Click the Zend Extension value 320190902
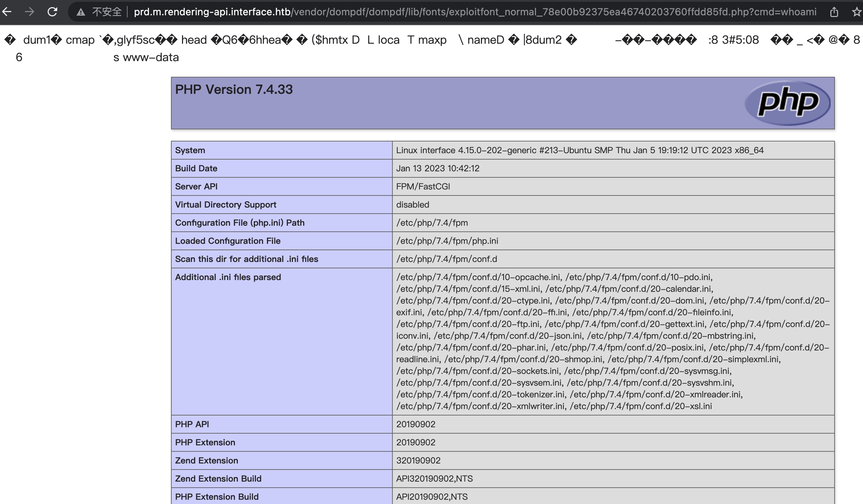The image size is (863, 504). tap(418, 461)
